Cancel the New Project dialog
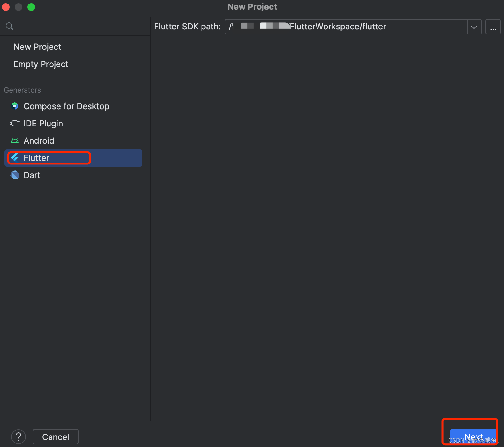Image resolution: width=504 pixels, height=447 pixels. pyautogui.click(x=56, y=437)
